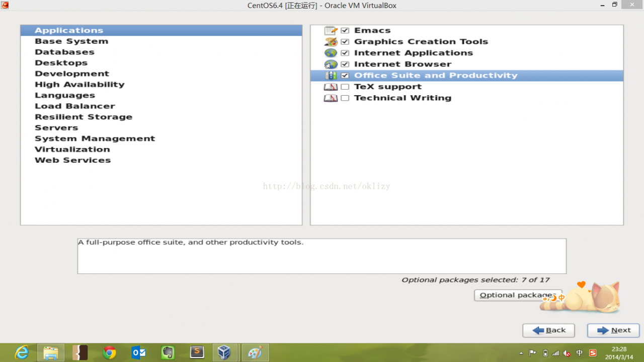The height and width of the screenshot is (362, 644).
Task: Click the Back button
Action: [548, 330]
